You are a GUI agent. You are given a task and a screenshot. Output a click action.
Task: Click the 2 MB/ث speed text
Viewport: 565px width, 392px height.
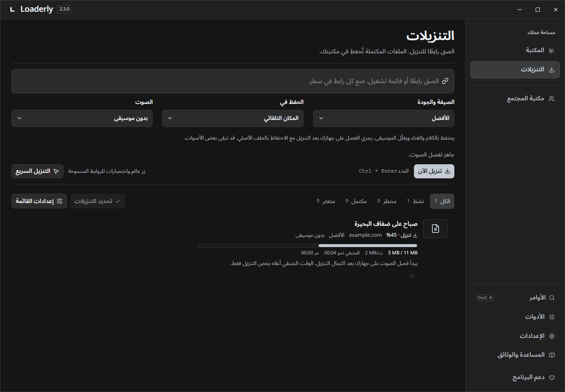374,253
